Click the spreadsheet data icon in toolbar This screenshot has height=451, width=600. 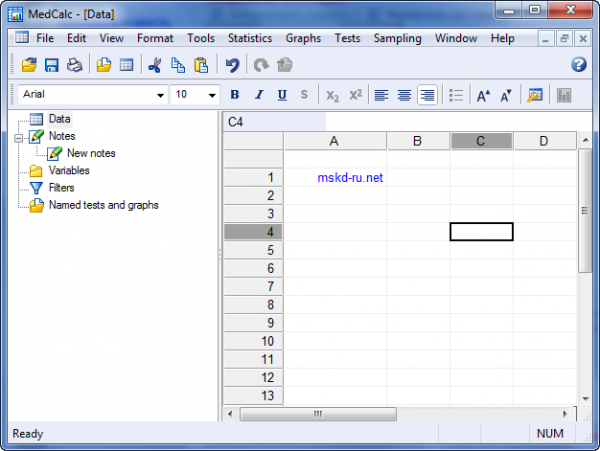point(127,65)
